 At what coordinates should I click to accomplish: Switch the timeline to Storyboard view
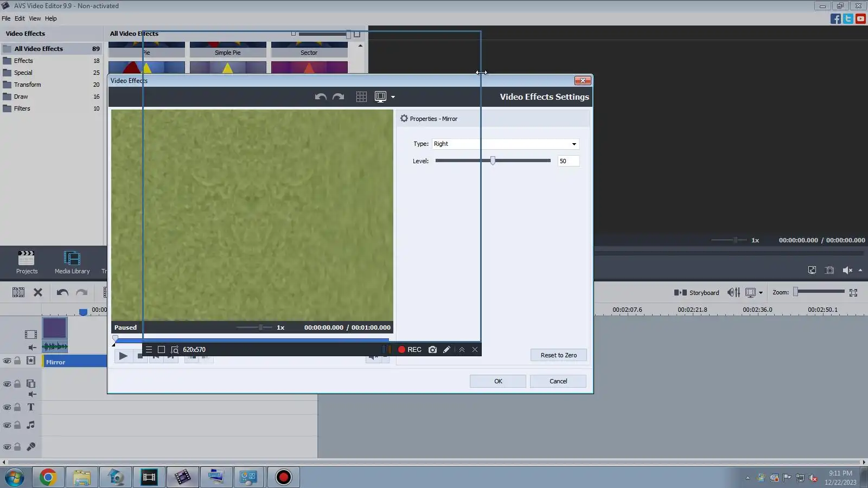[697, 293]
